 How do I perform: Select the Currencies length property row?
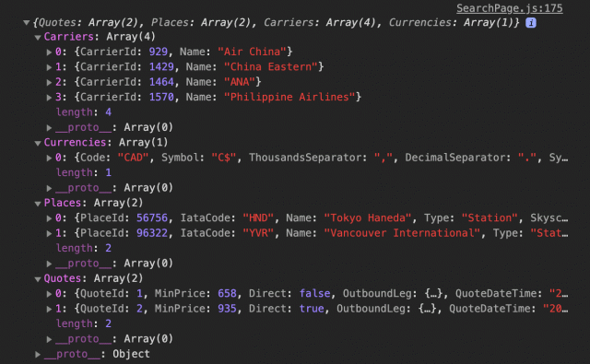tap(84, 172)
